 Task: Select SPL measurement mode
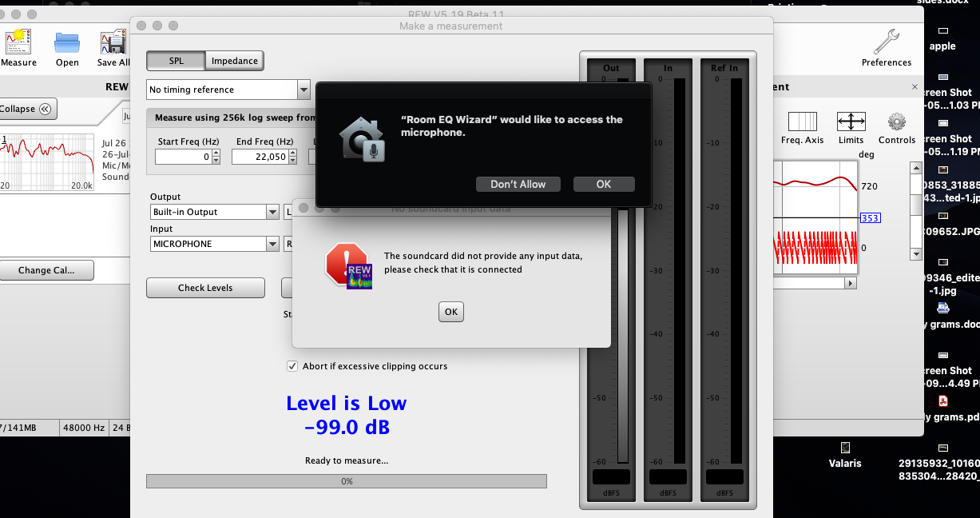(176, 61)
